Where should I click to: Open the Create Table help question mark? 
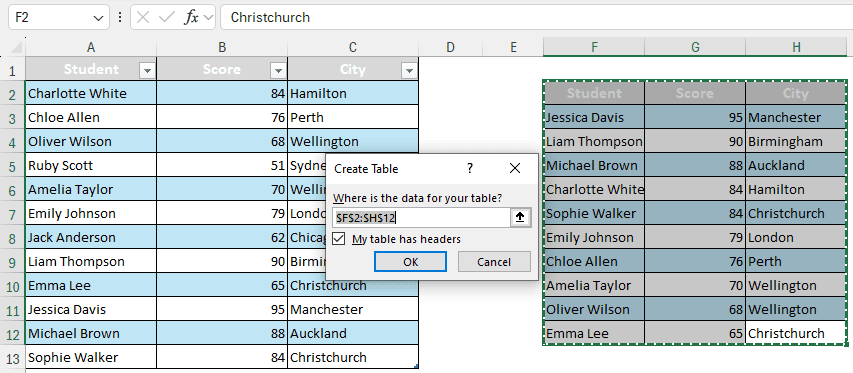tap(470, 169)
